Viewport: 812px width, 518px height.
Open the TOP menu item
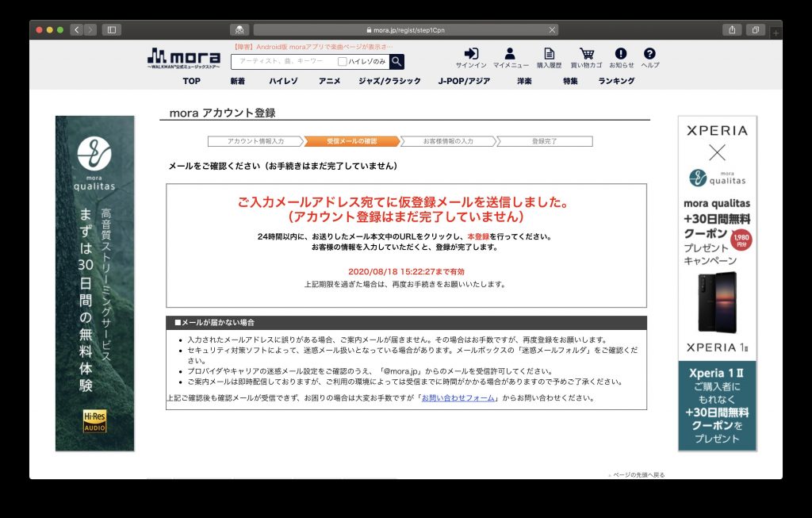(x=192, y=82)
